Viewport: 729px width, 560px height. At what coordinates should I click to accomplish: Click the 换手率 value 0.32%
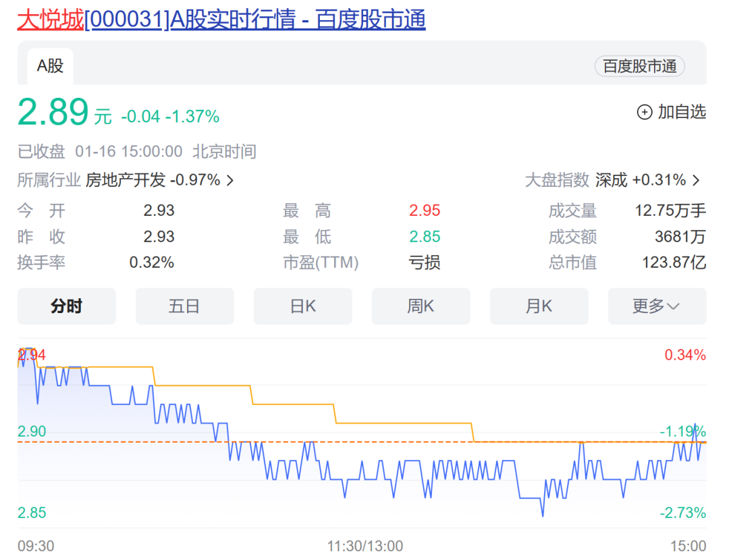152,262
